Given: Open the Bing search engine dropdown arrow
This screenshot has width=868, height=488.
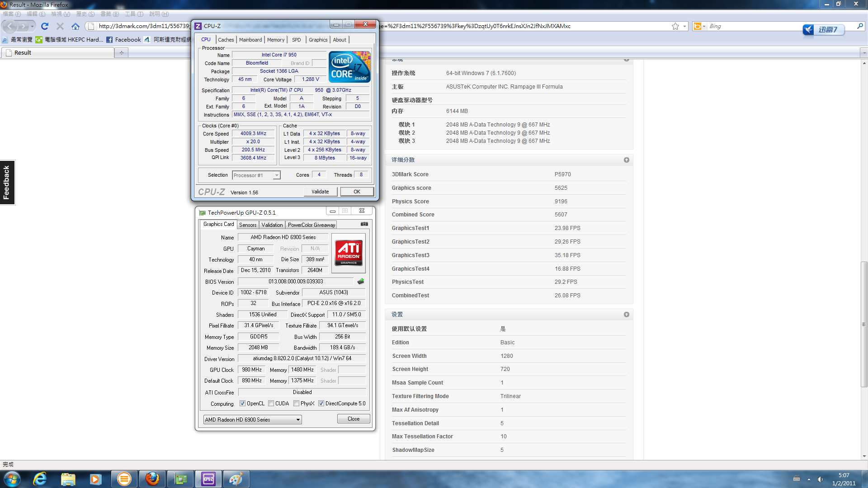Looking at the screenshot, I should (703, 26).
